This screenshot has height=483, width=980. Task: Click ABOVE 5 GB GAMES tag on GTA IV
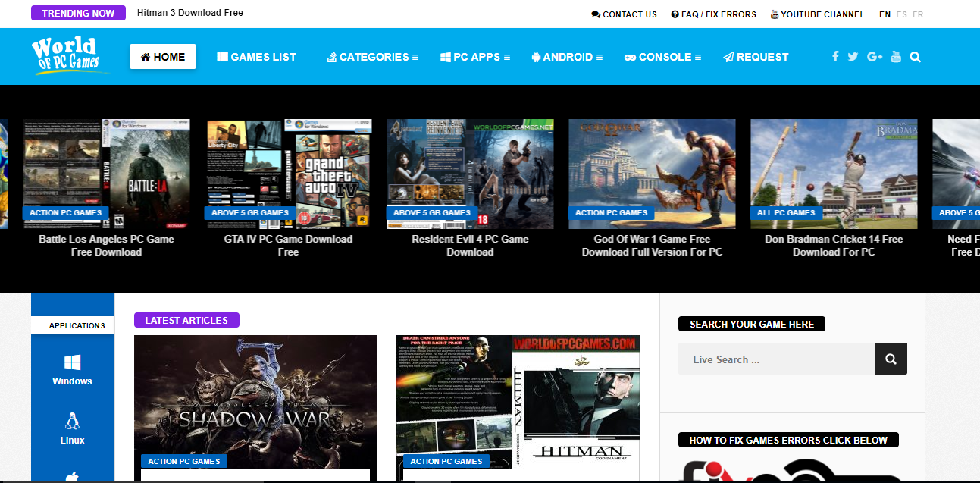click(x=250, y=213)
